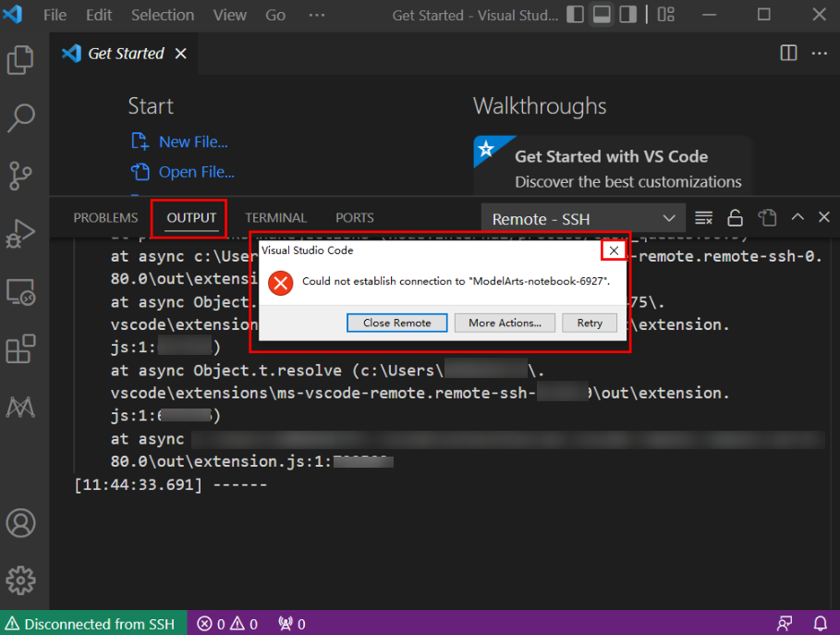Screen dimensions: 840x635
Task: Open the Remote - SSH output channel dropdown
Action: point(583,219)
